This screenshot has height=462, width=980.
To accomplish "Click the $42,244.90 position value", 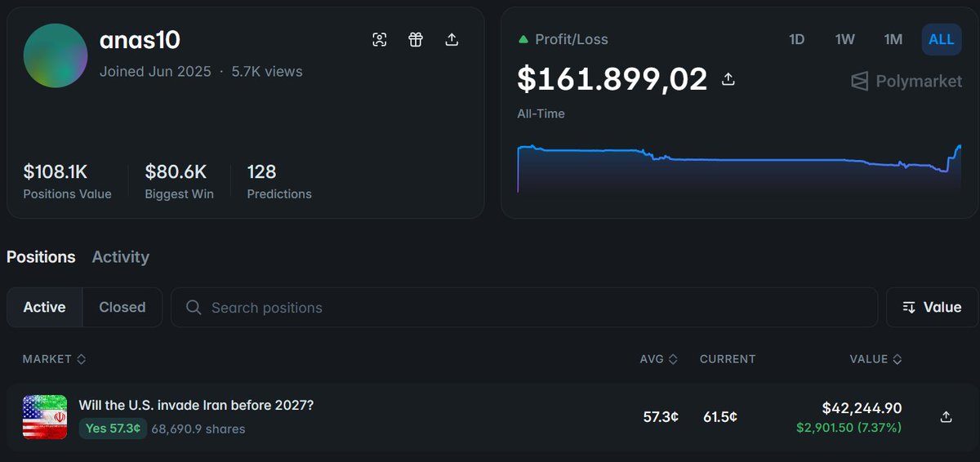I will click(862, 409).
